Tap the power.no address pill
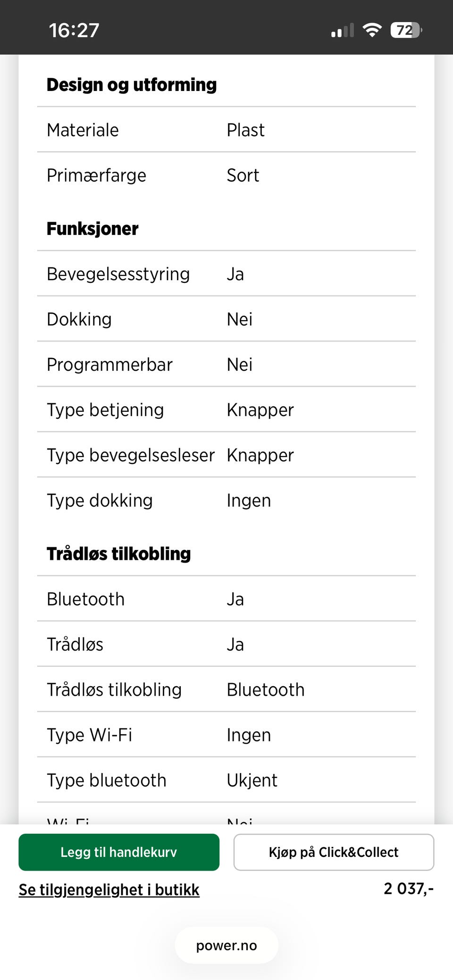 [226, 945]
